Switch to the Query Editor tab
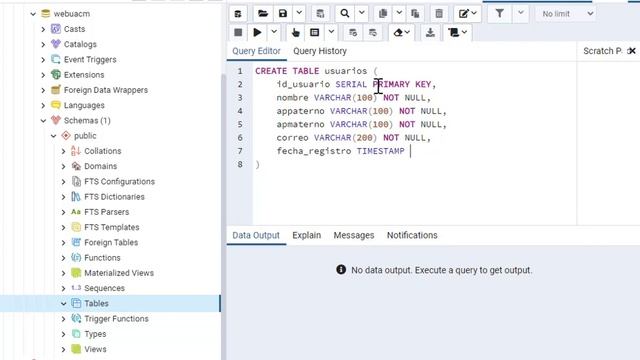This screenshot has width=640, height=360. (x=256, y=51)
